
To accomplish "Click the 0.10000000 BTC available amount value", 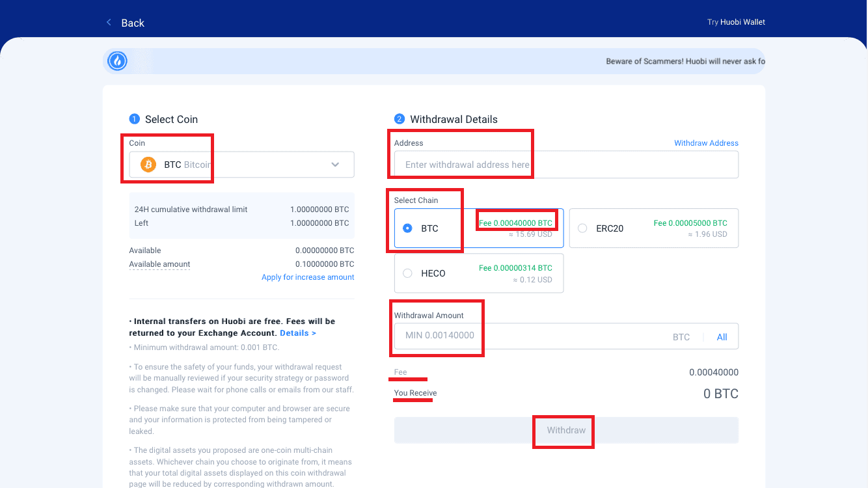I will (325, 264).
